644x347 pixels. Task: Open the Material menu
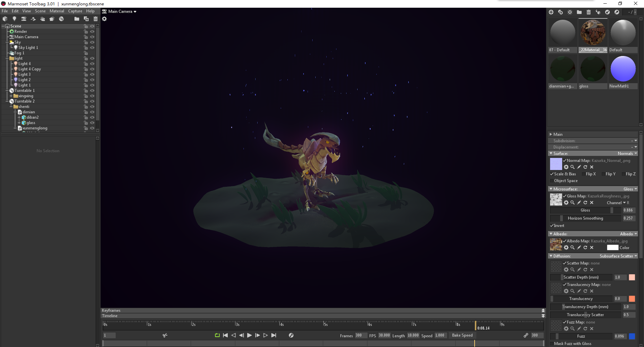[57, 11]
